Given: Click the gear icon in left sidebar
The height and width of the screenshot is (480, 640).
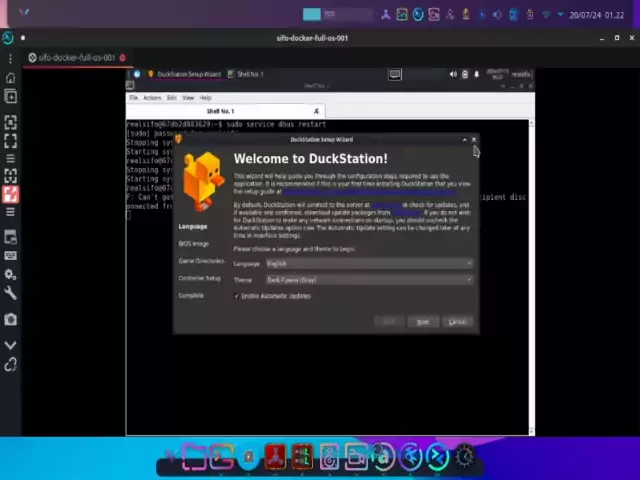Looking at the screenshot, I should tap(10, 274).
